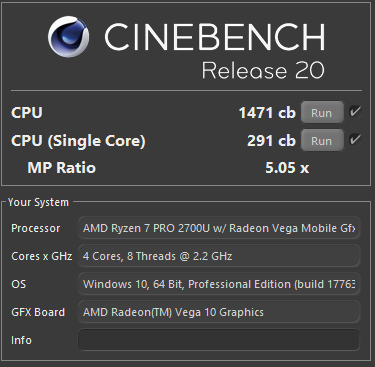Run the CPU Single Core test

pos(322,141)
